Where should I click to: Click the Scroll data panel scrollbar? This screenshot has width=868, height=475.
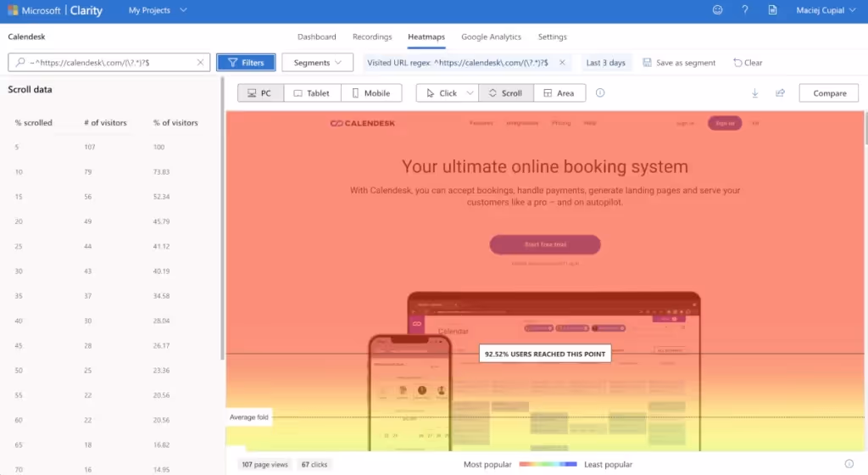pos(223,219)
